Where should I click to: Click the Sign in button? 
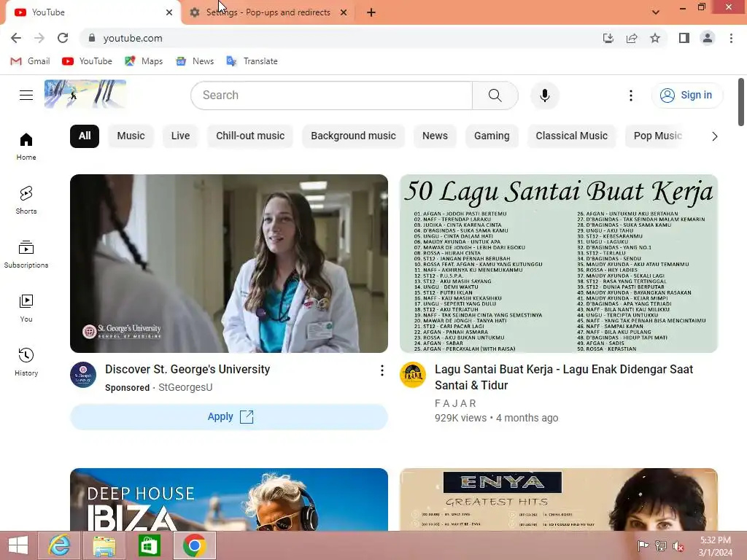point(687,96)
